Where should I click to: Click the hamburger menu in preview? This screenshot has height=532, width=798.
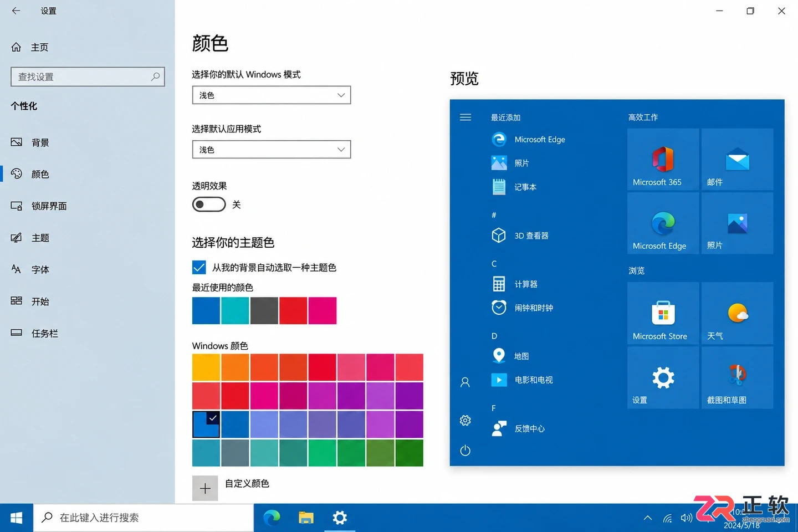465,117
